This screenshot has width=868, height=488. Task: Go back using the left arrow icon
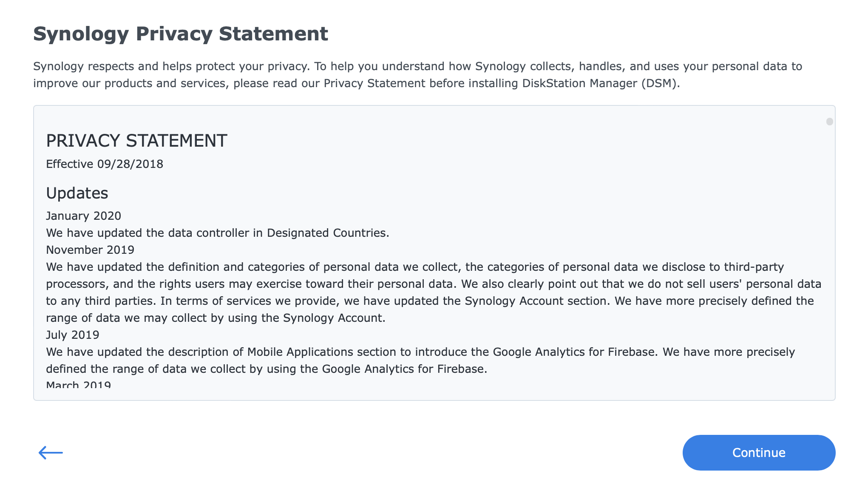[x=51, y=452]
